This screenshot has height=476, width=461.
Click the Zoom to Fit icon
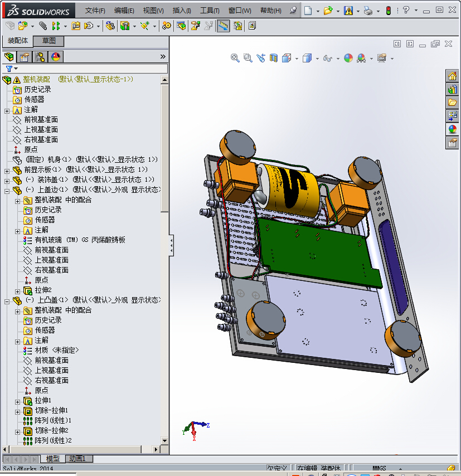[x=235, y=57]
